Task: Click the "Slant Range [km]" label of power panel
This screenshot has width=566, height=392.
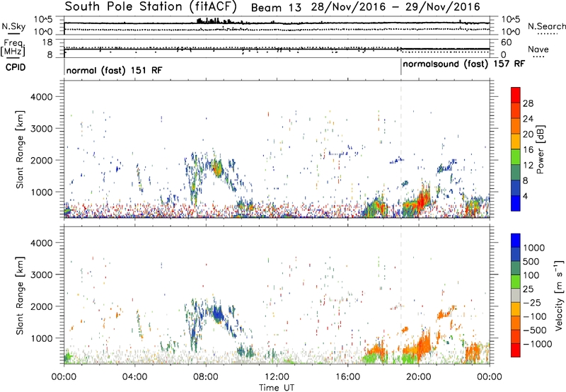Action: 20,149
